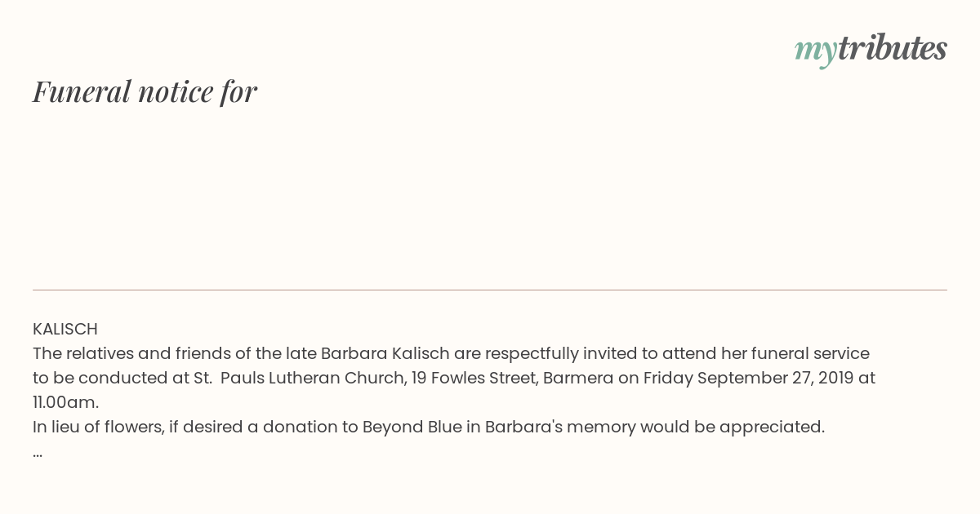Click the "11.00am." service time

point(65,402)
